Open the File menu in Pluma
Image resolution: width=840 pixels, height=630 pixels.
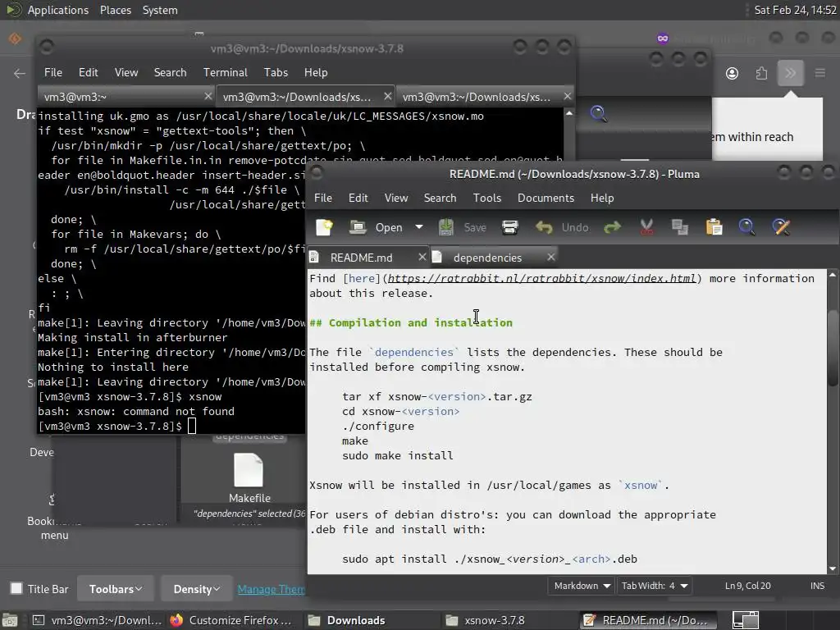tap(323, 198)
